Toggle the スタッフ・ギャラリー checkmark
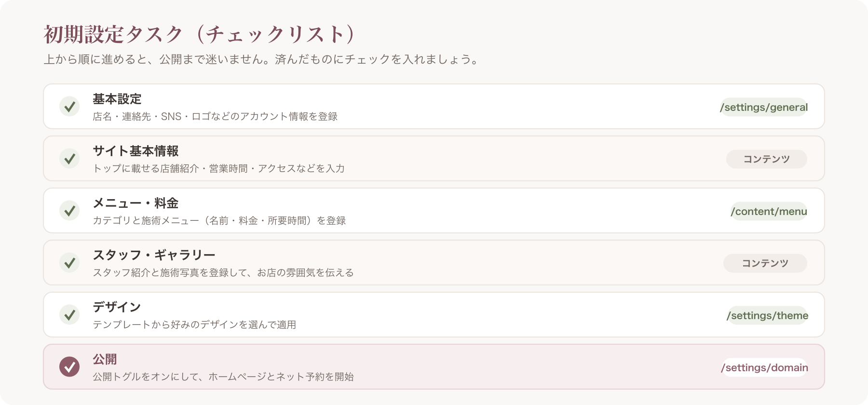The image size is (868, 405). coord(69,263)
